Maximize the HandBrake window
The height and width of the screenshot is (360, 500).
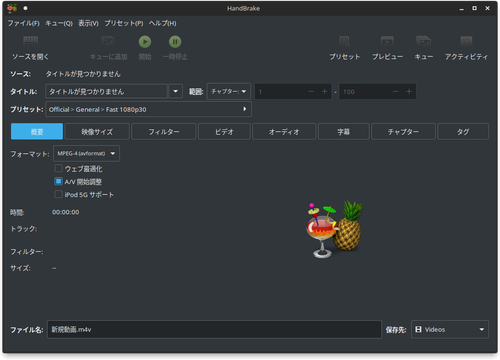click(474, 8)
